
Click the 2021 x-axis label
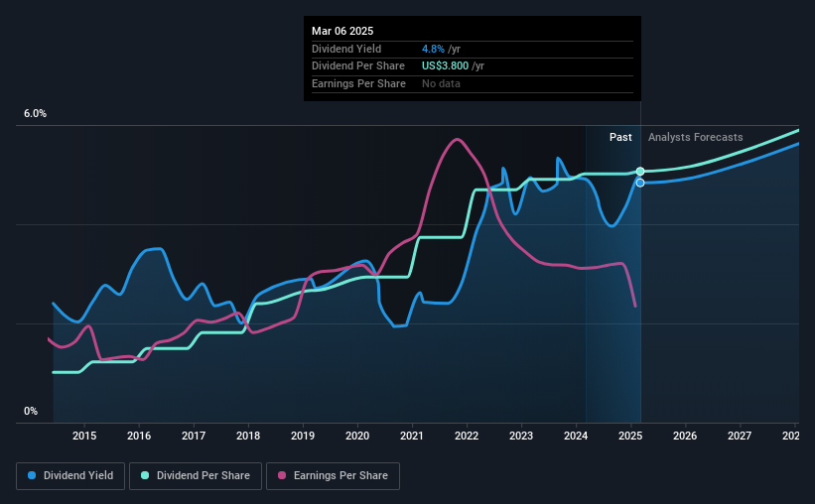(x=412, y=436)
